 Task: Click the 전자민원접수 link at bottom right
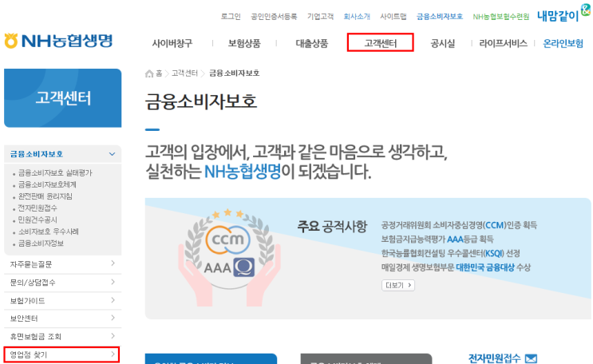pos(494,358)
